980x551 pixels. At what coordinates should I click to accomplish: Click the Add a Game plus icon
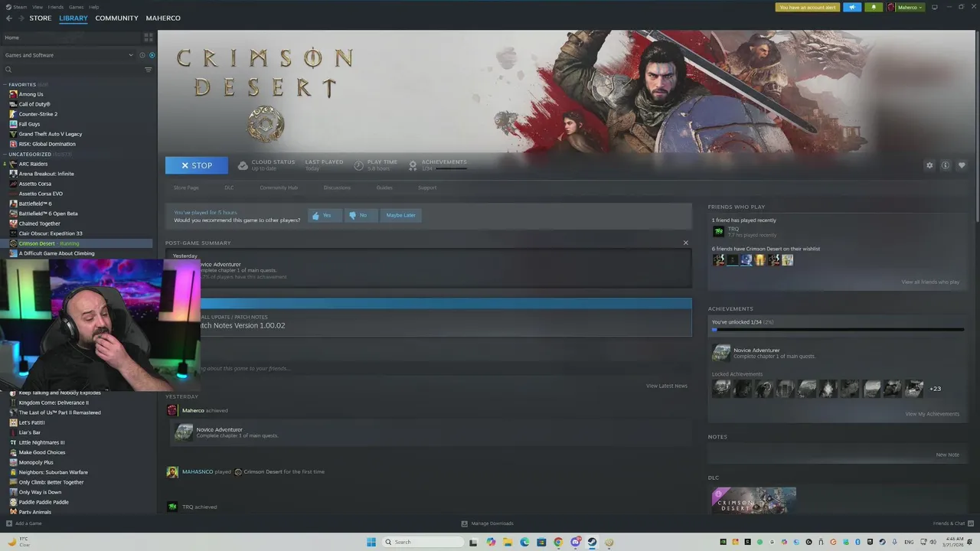[9, 523]
